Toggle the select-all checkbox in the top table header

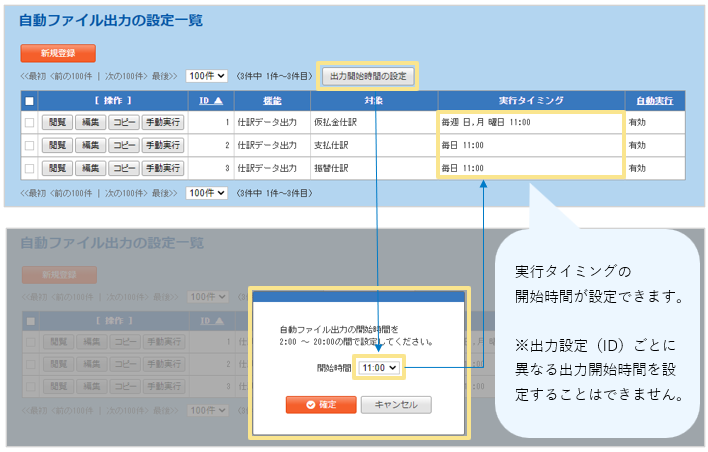click(x=29, y=101)
